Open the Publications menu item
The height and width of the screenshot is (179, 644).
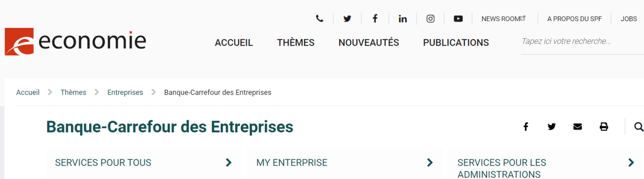pyautogui.click(x=456, y=43)
